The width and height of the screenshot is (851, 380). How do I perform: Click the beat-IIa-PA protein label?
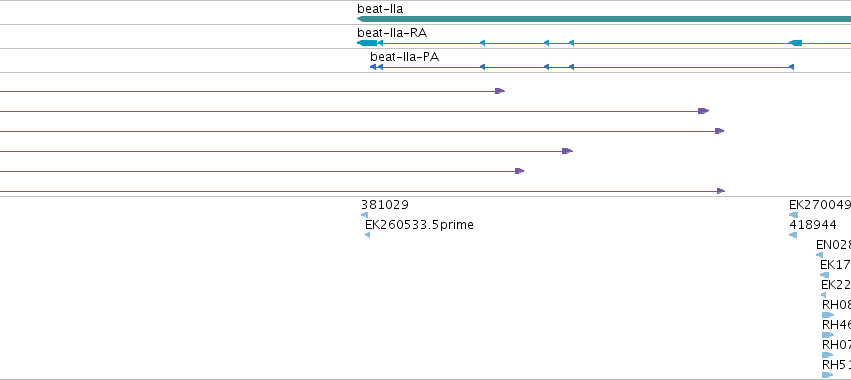pos(404,56)
